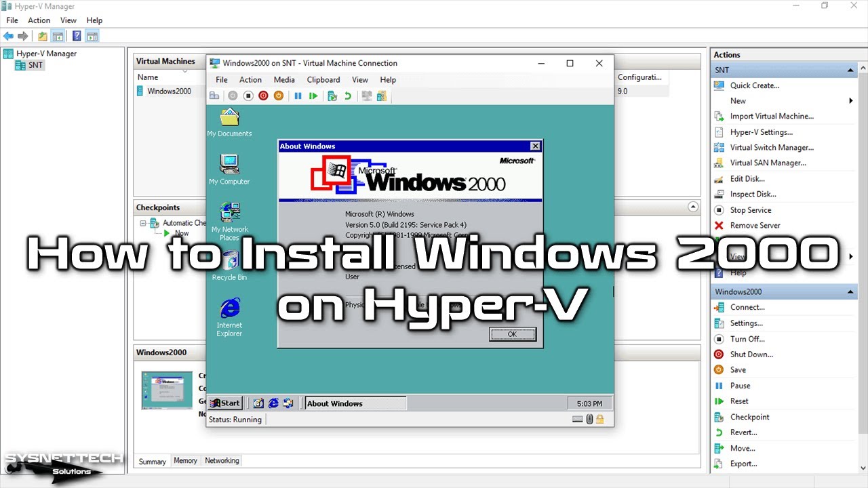Collapse the Checkpoints panel with round arrow
The width and height of the screenshot is (868, 488).
[692, 207]
